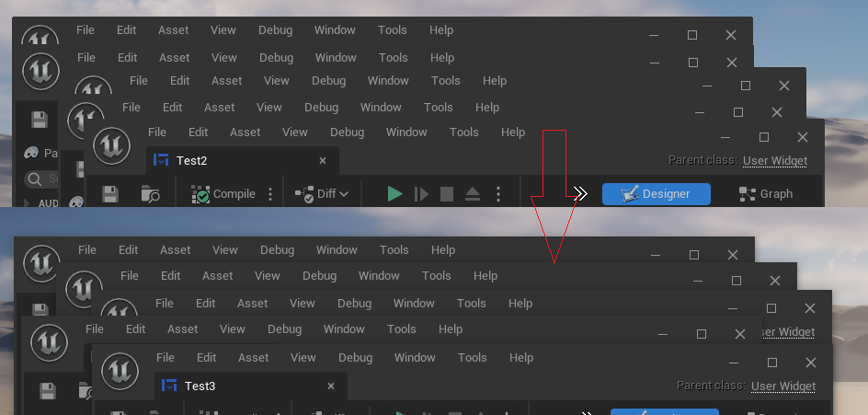Click the Diff button in Test2 toolbar
Viewport: 868px width, 415px height.
[x=315, y=194]
